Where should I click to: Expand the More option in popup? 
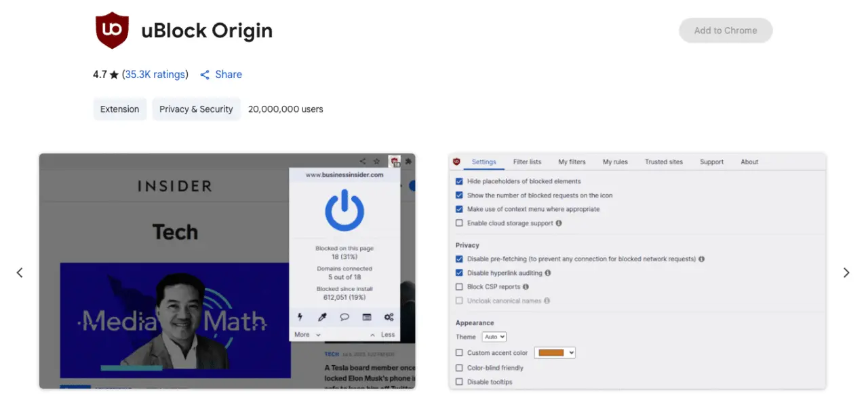click(x=307, y=335)
